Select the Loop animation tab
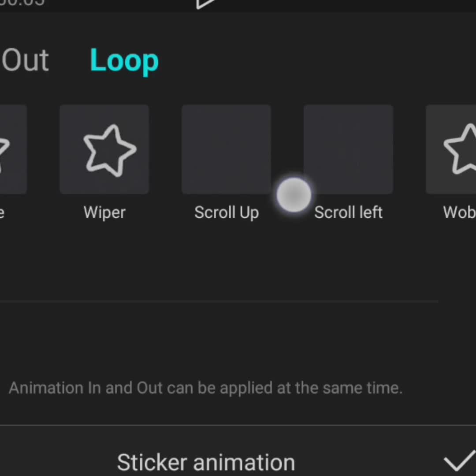 click(x=124, y=60)
